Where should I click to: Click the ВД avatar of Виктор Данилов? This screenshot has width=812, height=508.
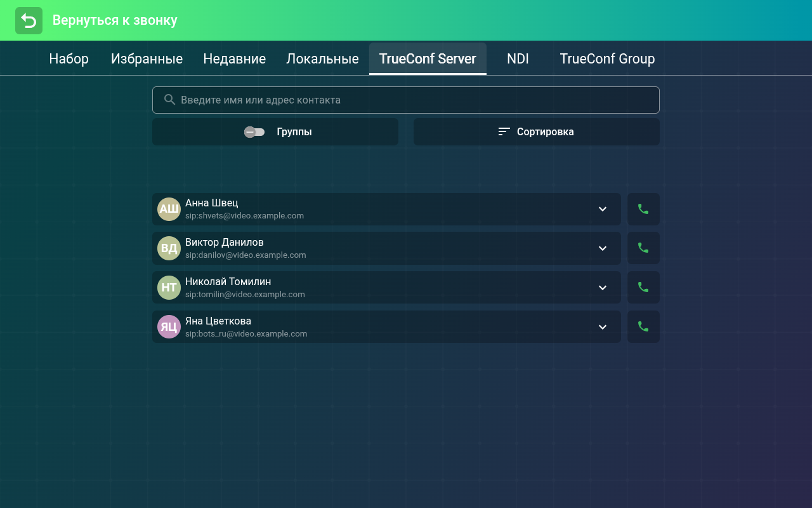pyautogui.click(x=169, y=248)
